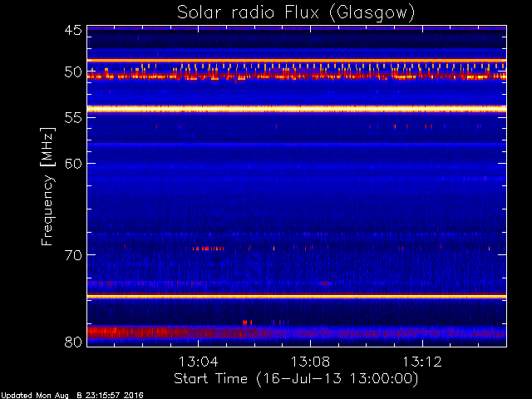
Task: Click the 13:04 time tick label
Action: tap(198, 362)
